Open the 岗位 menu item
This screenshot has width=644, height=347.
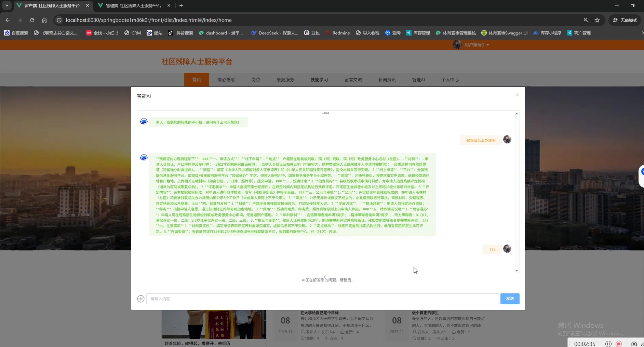pos(256,80)
